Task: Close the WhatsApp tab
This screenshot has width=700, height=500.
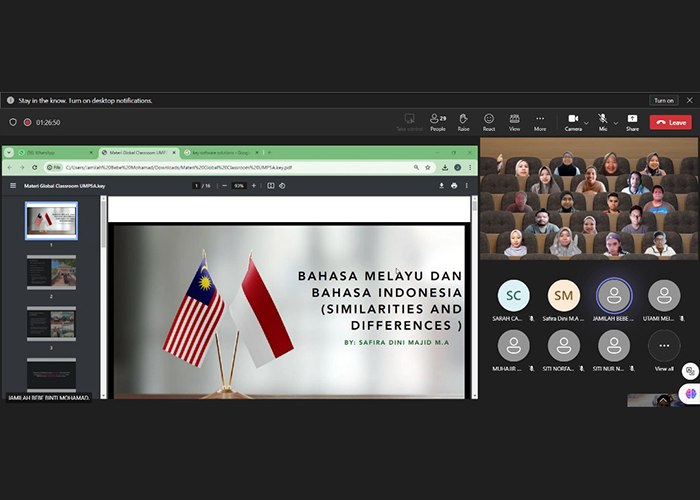Action: pyautogui.click(x=91, y=153)
